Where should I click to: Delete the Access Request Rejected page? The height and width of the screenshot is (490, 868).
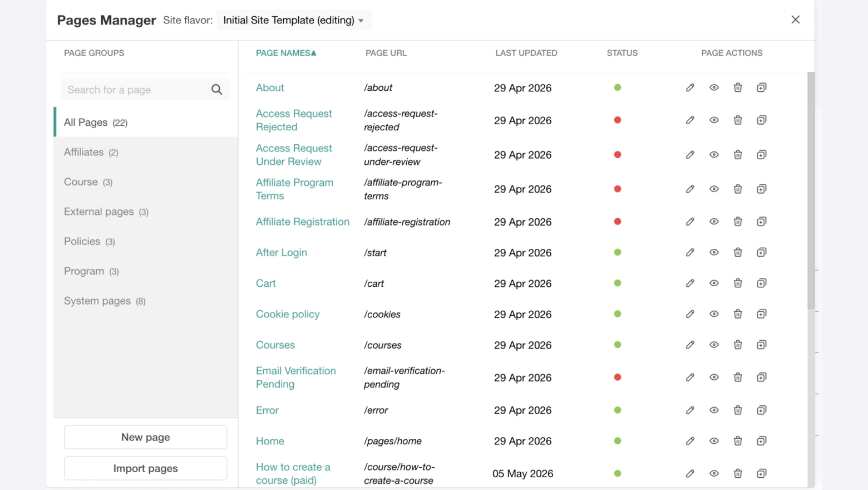point(738,120)
